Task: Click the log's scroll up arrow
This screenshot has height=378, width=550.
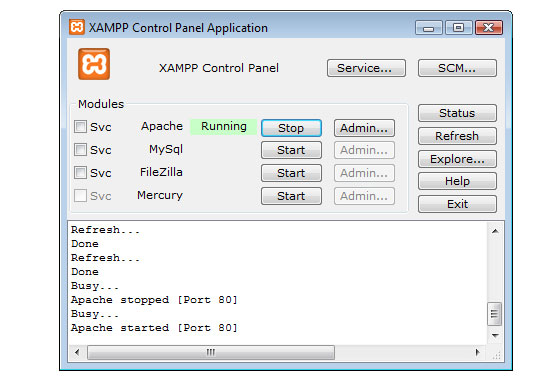Action: (x=495, y=231)
